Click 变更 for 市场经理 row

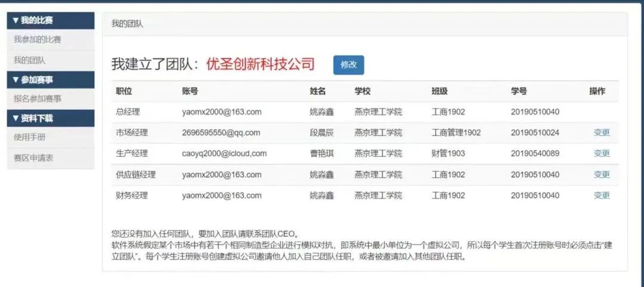point(602,132)
